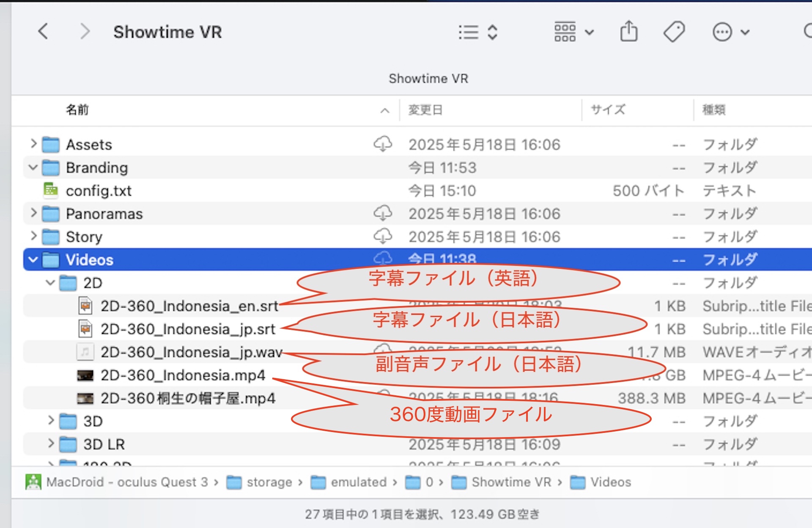Expand the 3D subfolder
This screenshot has width=812, height=528.
pyautogui.click(x=51, y=421)
